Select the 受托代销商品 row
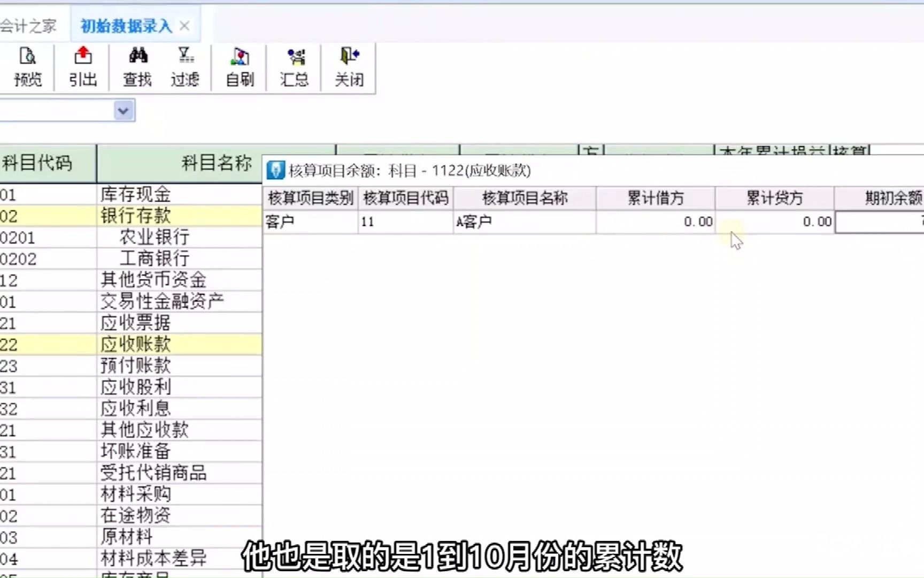Screen dimensions: 924x578 pos(131,473)
